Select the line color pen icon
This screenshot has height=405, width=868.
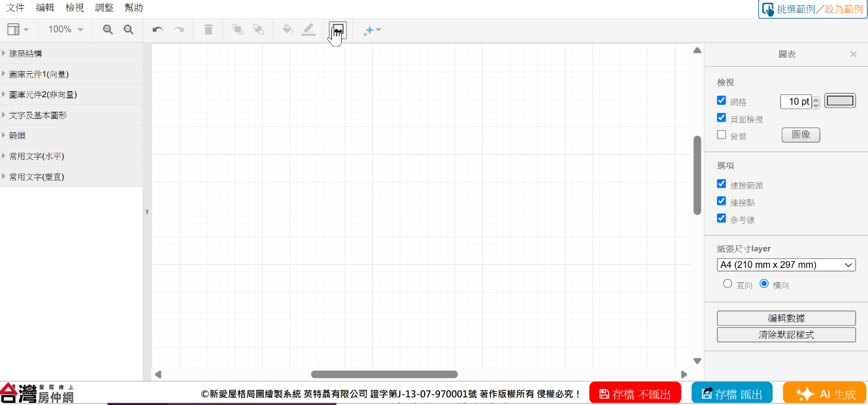point(309,29)
